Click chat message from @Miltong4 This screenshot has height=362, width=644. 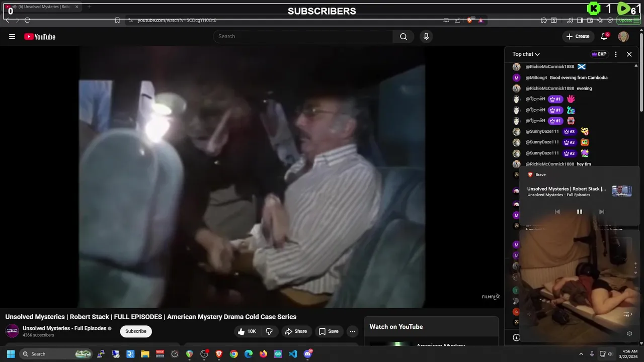567,78
